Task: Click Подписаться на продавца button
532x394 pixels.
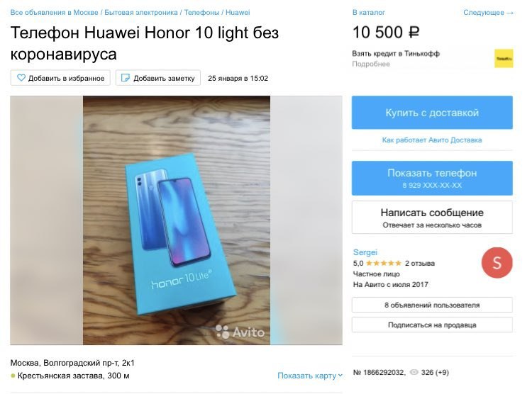Action: pos(432,325)
